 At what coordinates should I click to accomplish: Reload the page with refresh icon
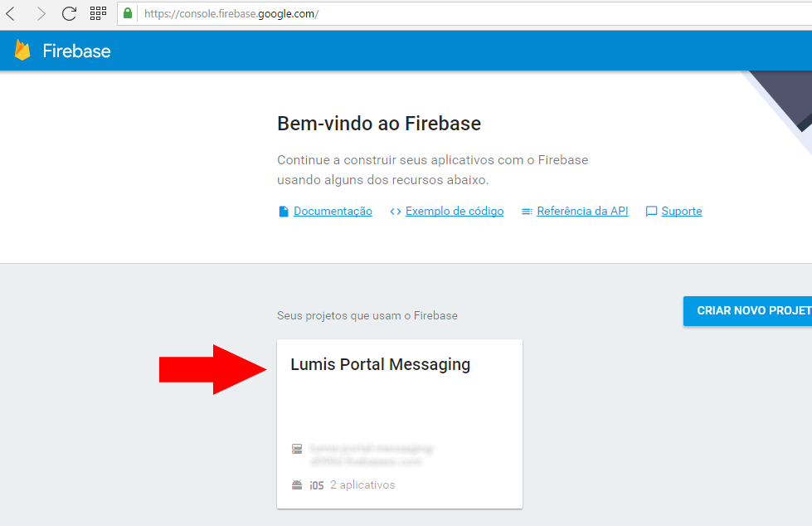pos(69,13)
